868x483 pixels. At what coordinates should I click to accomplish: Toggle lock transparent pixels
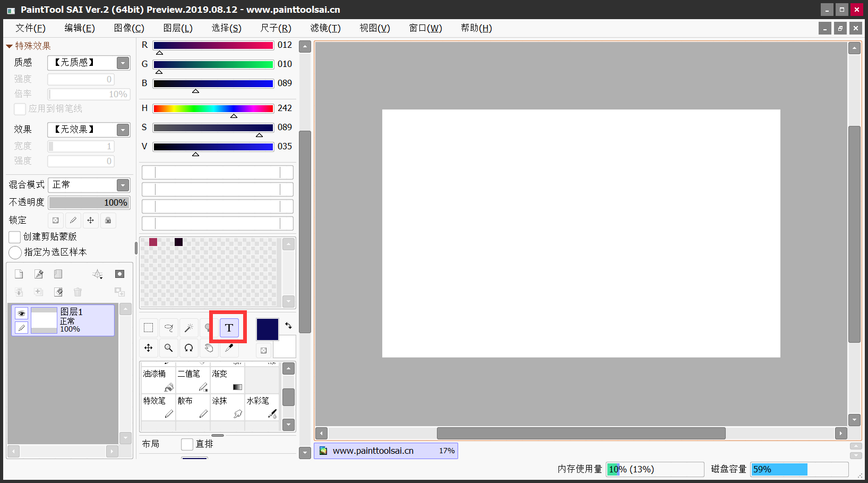(56, 221)
